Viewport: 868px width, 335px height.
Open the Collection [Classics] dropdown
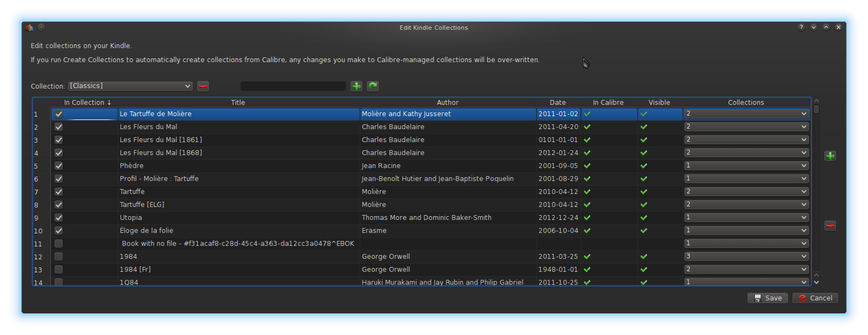pyautogui.click(x=130, y=86)
